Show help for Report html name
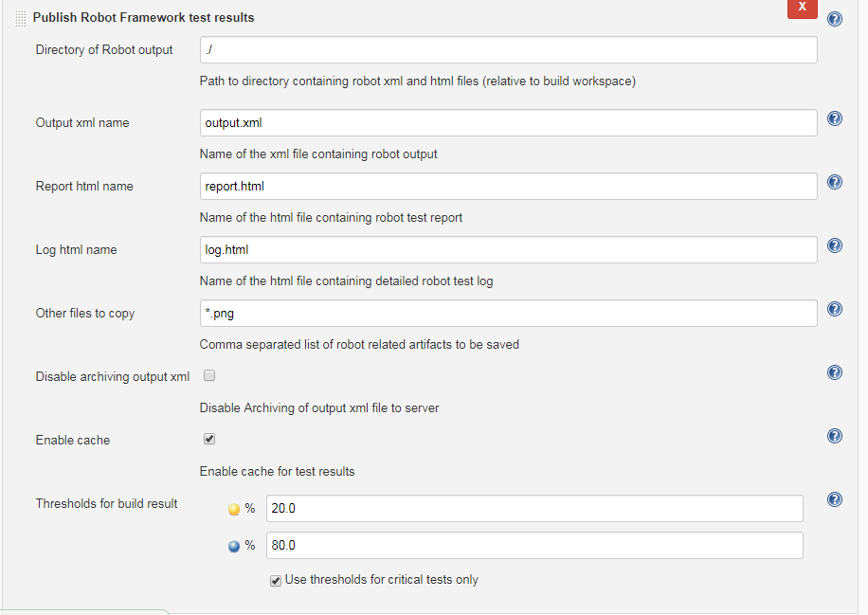Viewport: 868px width, 615px height. click(x=835, y=182)
